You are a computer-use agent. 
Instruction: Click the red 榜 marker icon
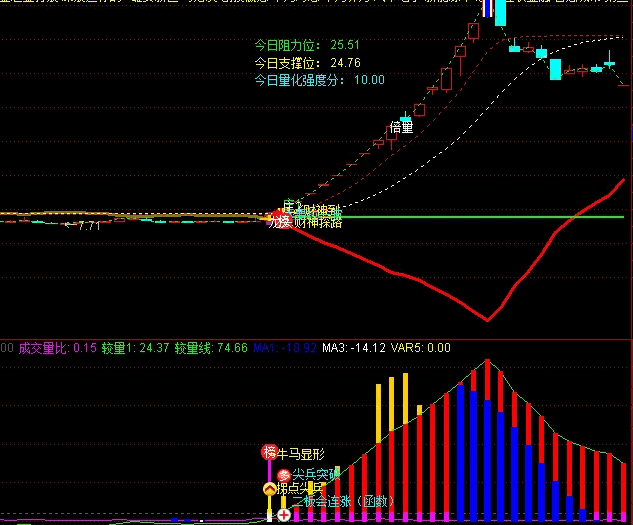click(x=269, y=452)
